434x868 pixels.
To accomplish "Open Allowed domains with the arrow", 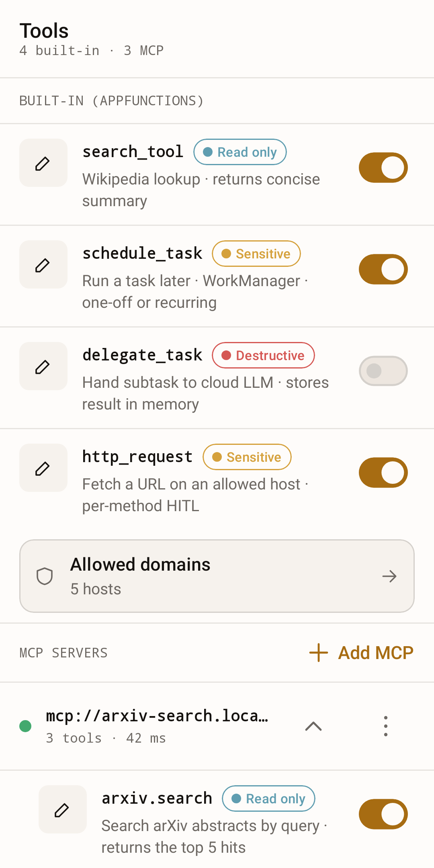I will [389, 576].
